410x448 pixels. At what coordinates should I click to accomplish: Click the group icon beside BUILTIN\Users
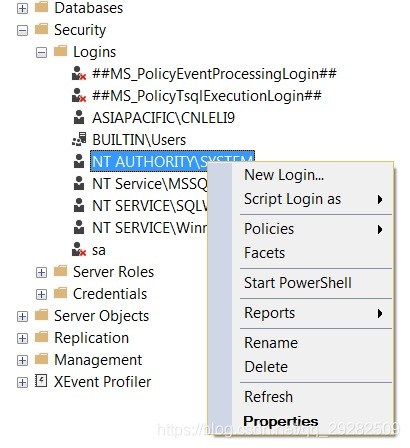click(79, 139)
